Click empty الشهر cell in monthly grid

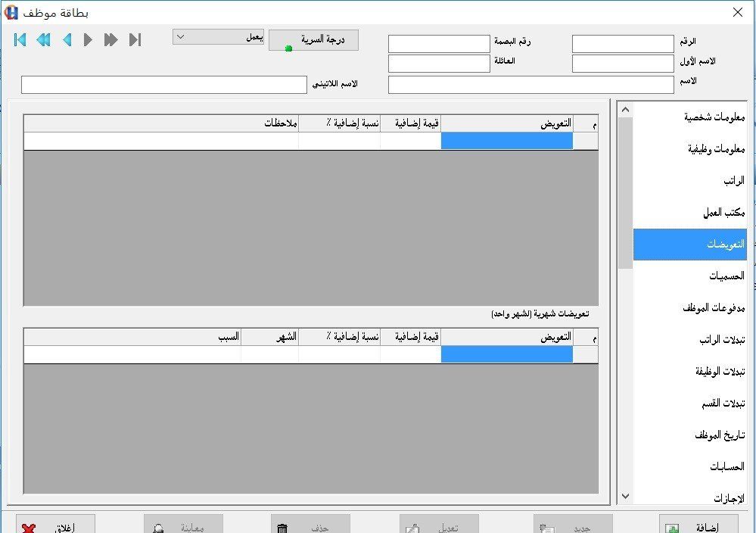(270, 354)
